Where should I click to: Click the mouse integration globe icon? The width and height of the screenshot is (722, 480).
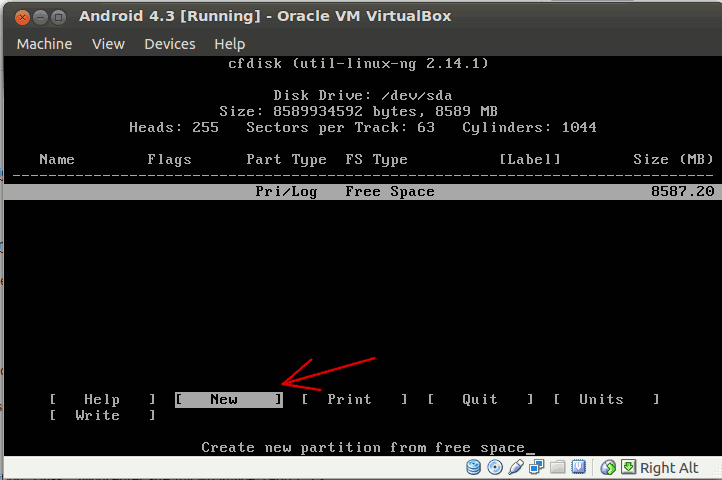click(x=608, y=468)
